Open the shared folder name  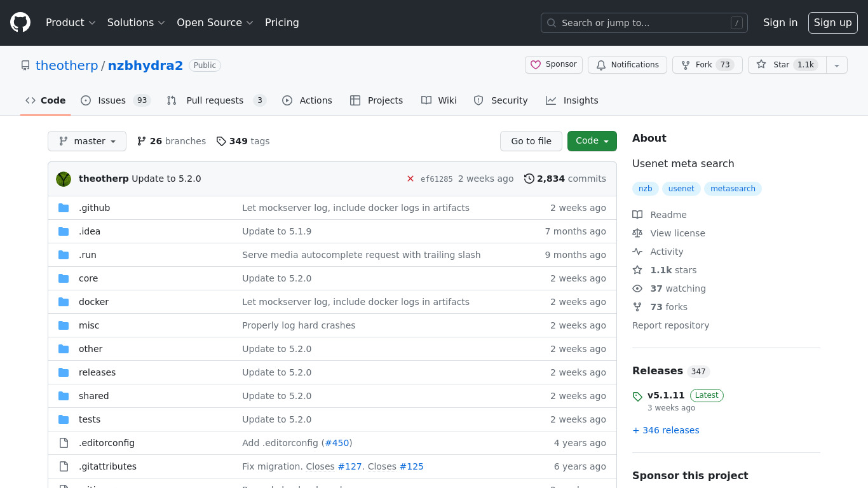94,396
